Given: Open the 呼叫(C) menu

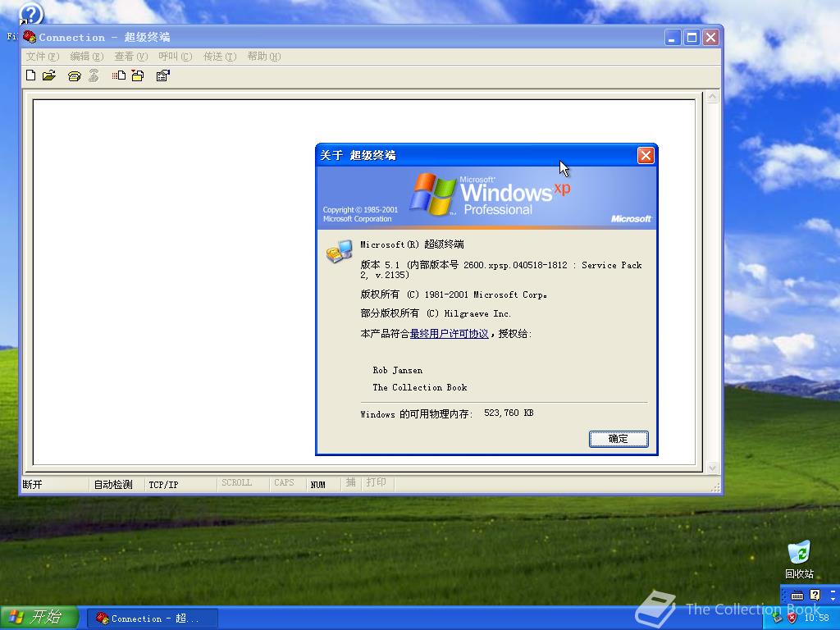Looking at the screenshot, I should tap(176, 57).
